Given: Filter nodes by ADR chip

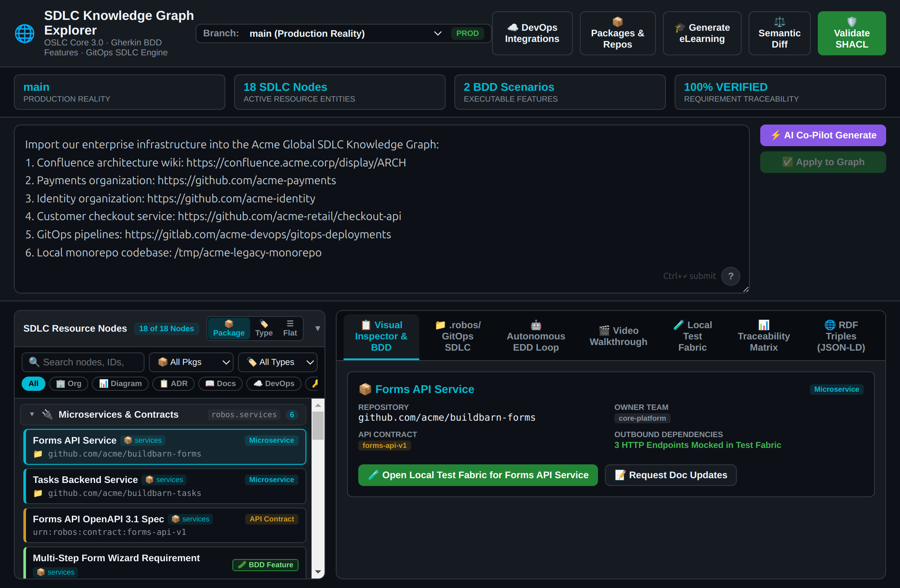Looking at the screenshot, I should coord(174,383).
